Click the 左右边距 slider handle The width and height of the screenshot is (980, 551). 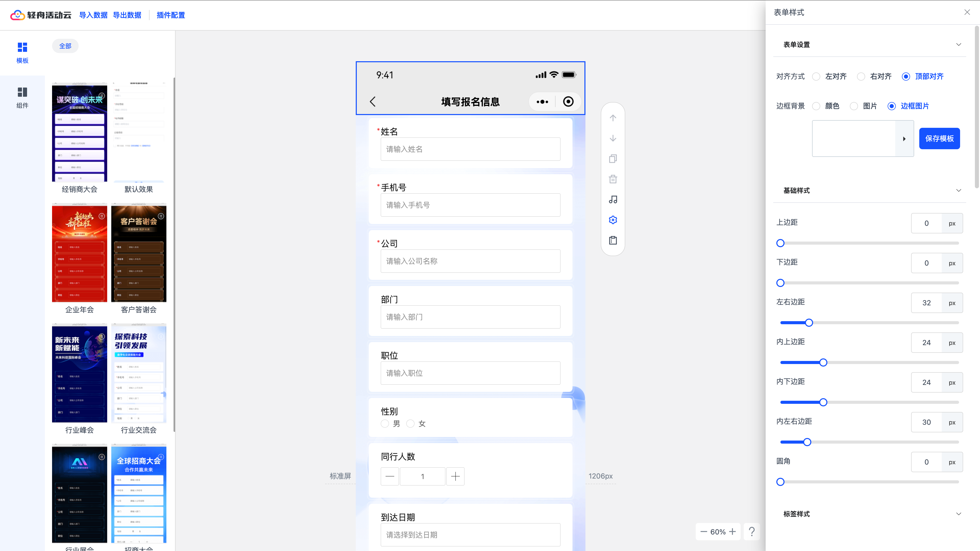point(809,322)
